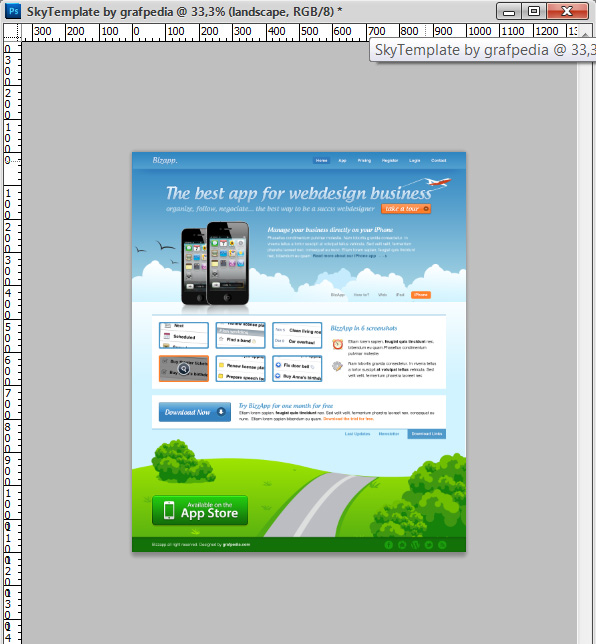Switch to the Last Updates tab
The width and height of the screenshot is (596, 644).
[x=357, y=434]
